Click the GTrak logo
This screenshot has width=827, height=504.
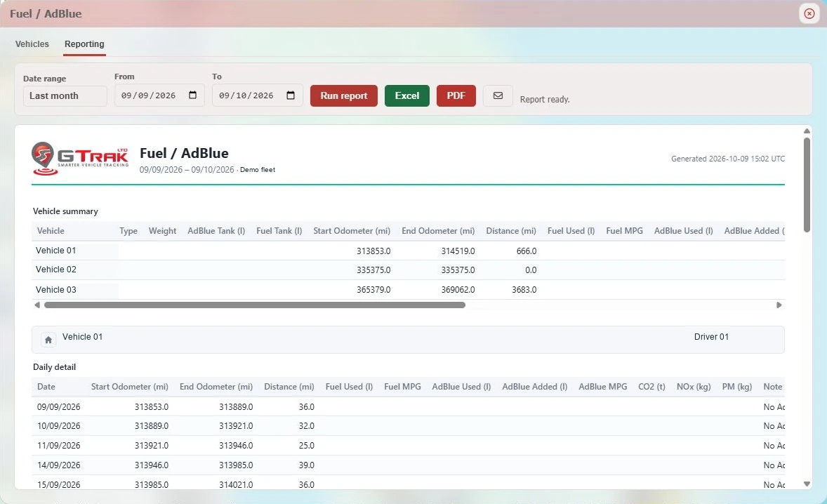[x=80, y=158]
